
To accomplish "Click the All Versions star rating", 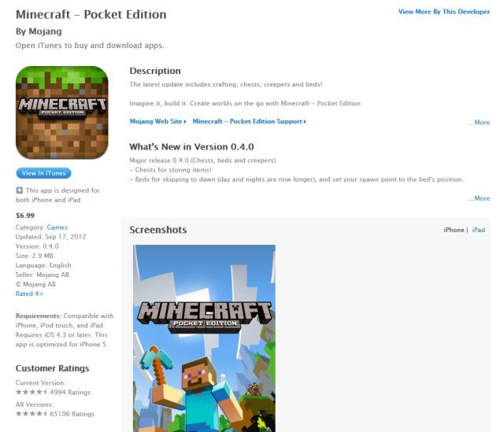I will 31,414.
